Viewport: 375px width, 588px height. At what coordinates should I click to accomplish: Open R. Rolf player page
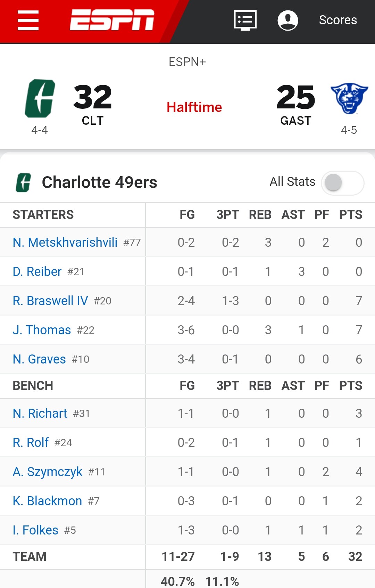coord(31,443)
